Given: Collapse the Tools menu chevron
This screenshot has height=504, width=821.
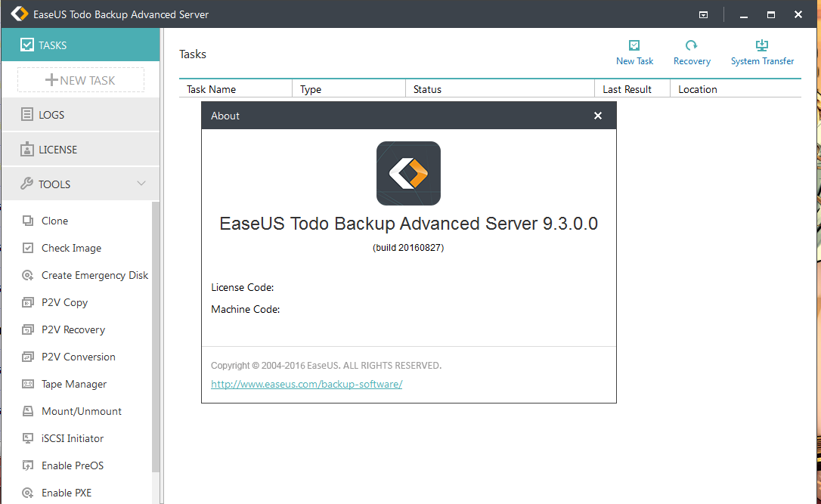Looking at the screenshot, I should pyautogui.click(x=141, y=183).
